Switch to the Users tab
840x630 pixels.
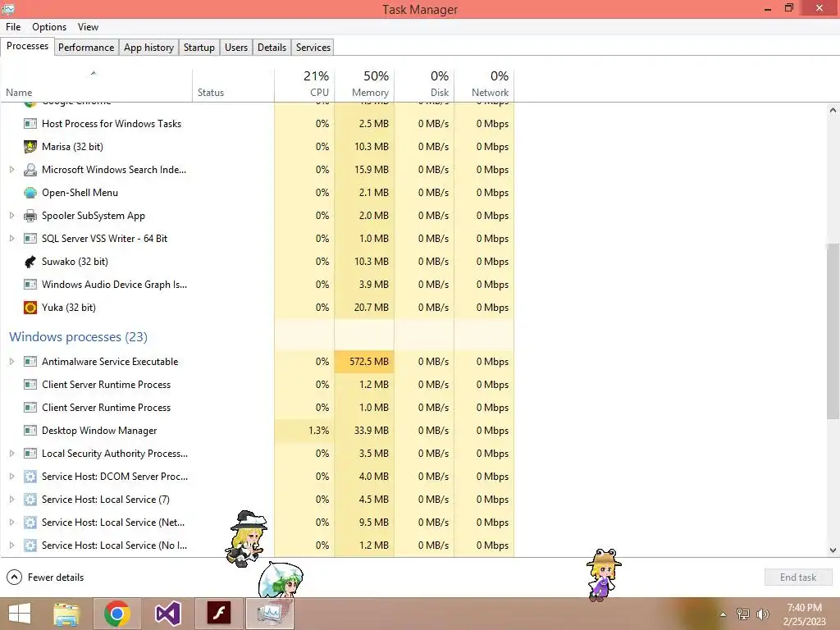(236, 47)
